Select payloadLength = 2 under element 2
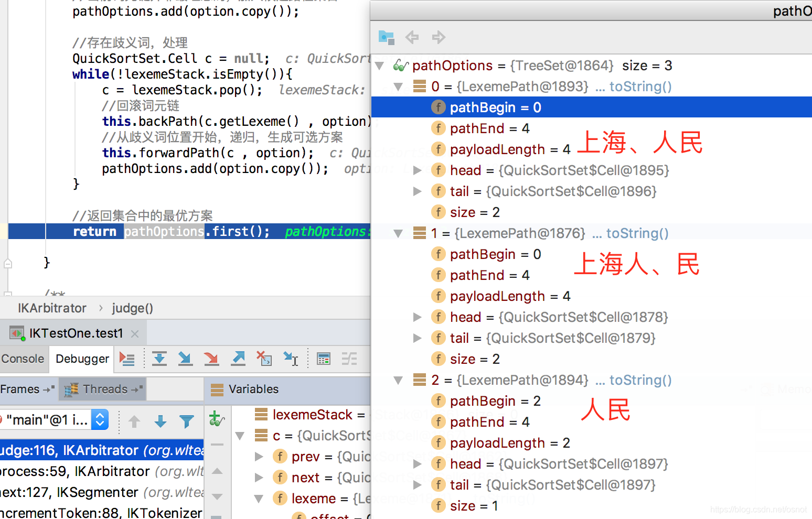This screenshot has width=812, height=519. tap(591, 443)
